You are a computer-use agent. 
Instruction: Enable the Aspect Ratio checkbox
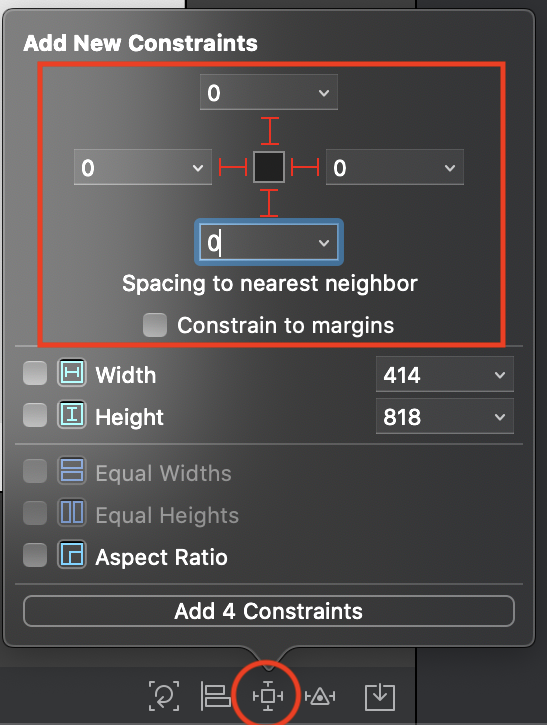35,555
